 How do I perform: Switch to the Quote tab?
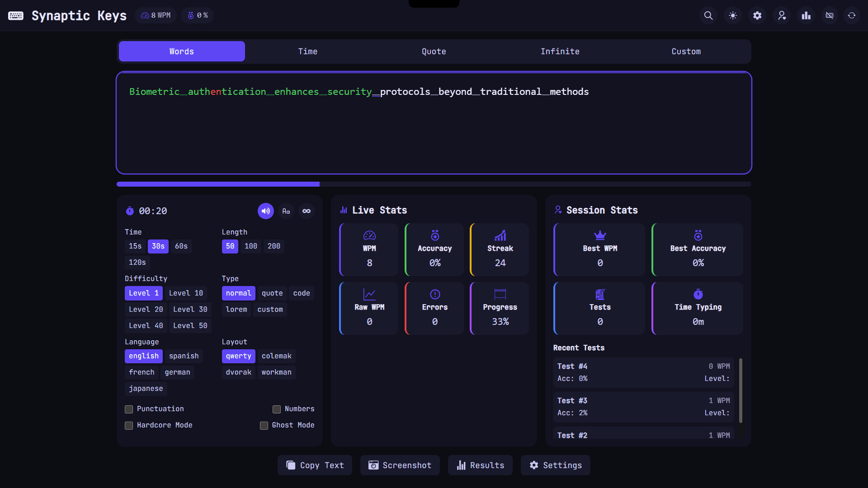pyautogui.click(x=434, y=52)
